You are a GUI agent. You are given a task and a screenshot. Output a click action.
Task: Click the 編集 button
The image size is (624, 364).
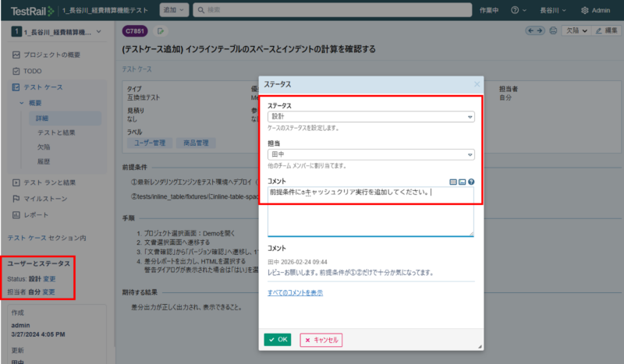pyautogui.click(x=606, y=30)
